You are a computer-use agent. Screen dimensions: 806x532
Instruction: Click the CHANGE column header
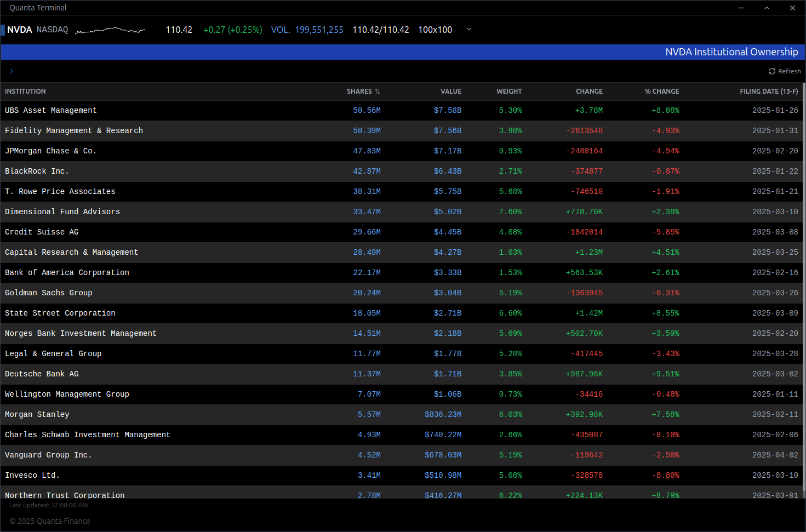tap(589, 91)
